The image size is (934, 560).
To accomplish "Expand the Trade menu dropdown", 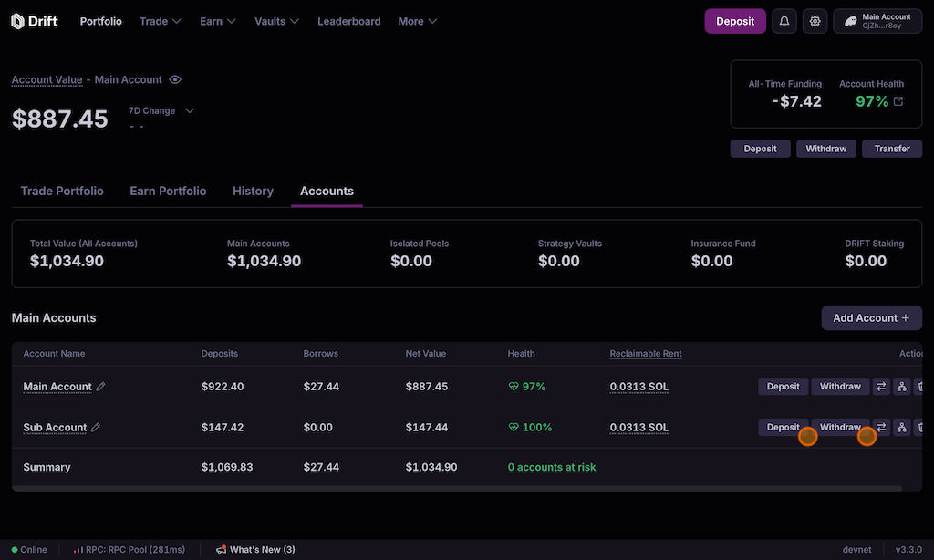I will (160, 21).
